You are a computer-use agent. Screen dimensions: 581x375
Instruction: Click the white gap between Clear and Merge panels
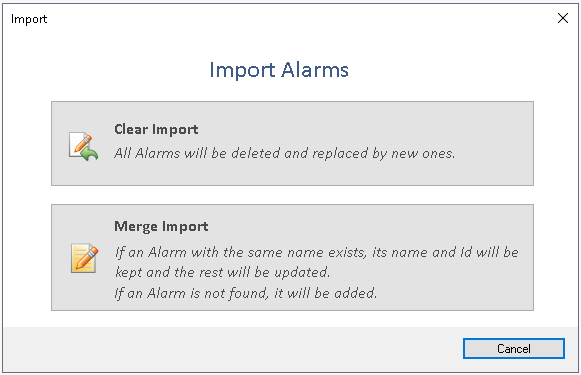coord(292,195)
